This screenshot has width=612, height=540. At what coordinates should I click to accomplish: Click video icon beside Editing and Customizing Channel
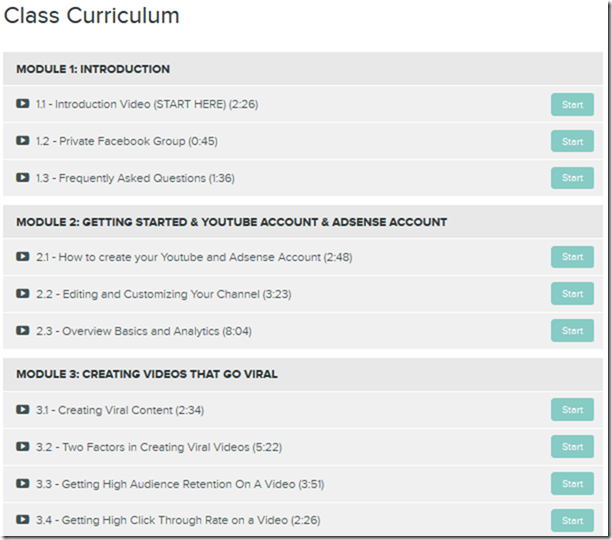point(23,294)
